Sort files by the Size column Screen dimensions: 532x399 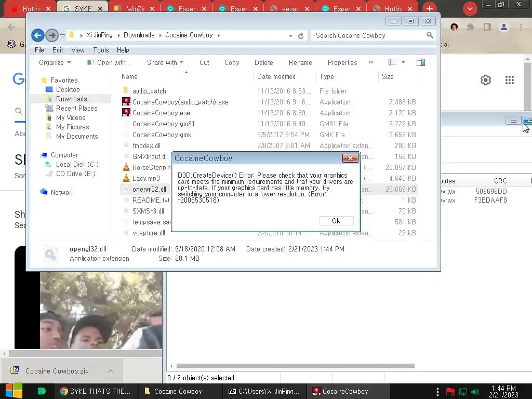coord(388,77)
